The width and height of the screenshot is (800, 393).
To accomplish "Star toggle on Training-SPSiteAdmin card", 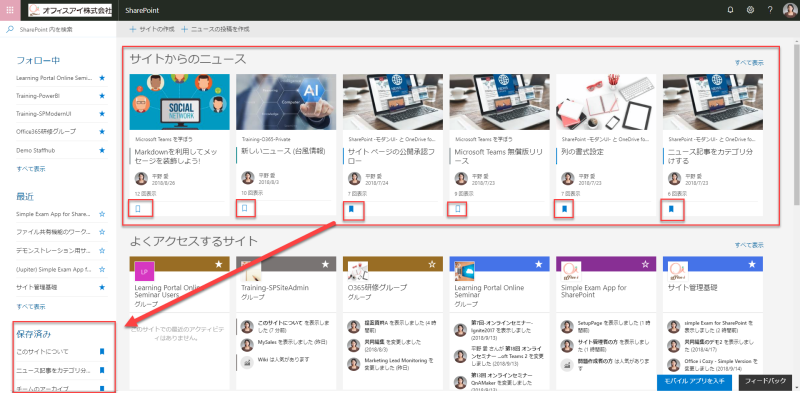I will [x=326, y=264].
